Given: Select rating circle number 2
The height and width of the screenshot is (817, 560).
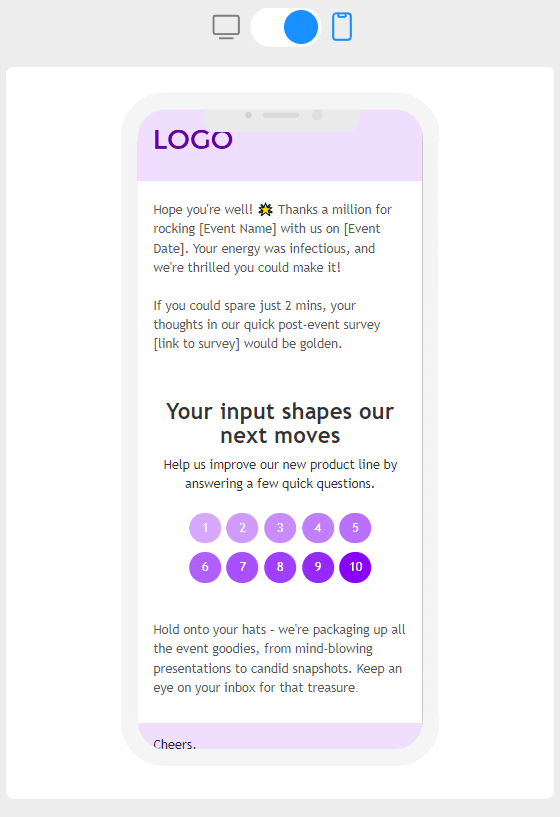Looking at the screenshot, I should [x=242, y=528].
